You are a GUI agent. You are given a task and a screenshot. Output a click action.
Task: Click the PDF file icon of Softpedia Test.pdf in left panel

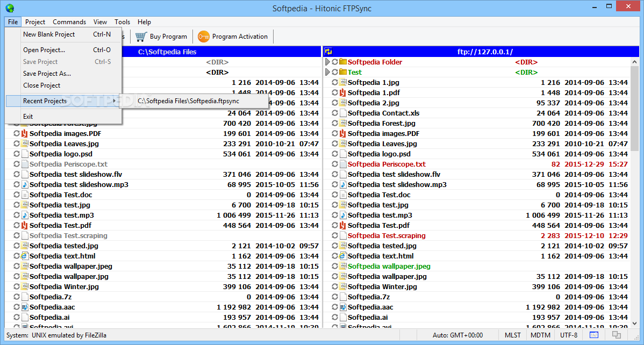(x=25, y=226)
